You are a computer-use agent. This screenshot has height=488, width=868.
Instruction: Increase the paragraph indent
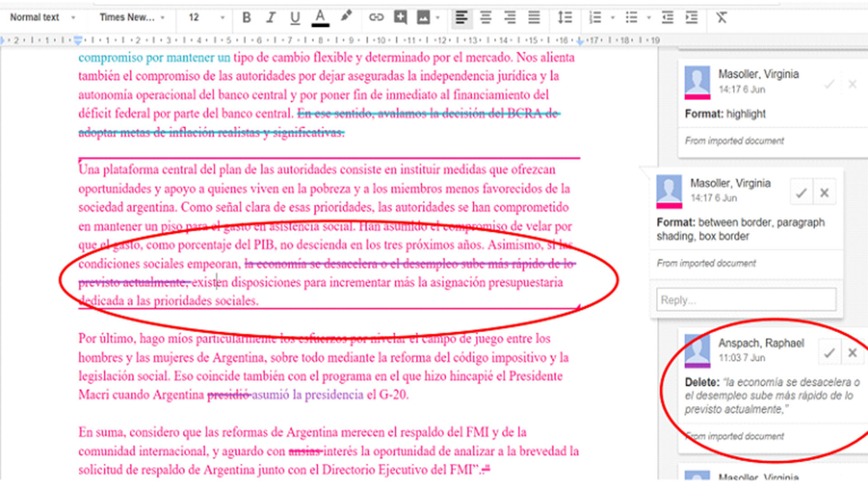point(691,18)
